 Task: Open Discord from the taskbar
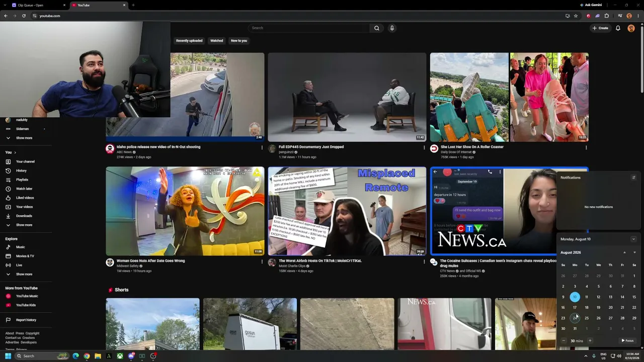tap(131, 356)
